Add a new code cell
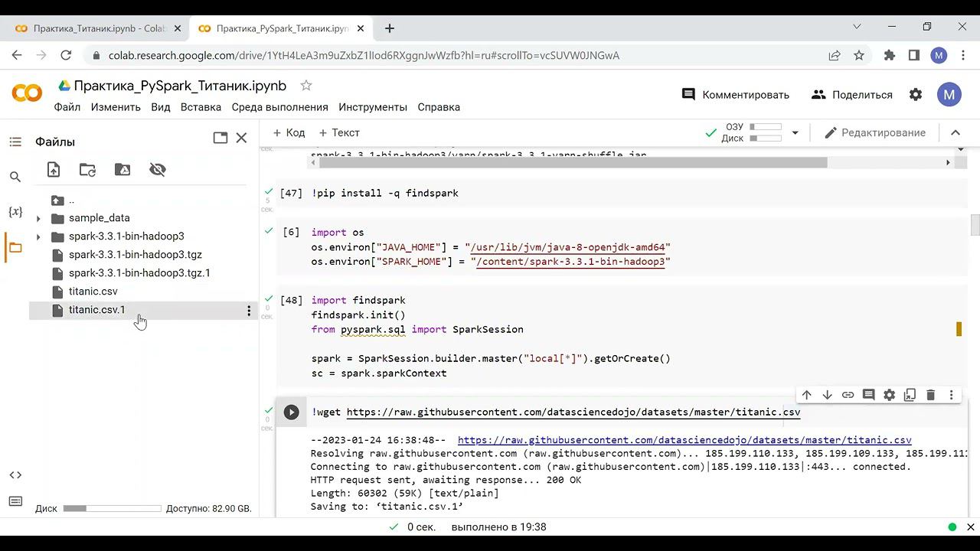This screenshot has width=980, height=551. point(289,133)
